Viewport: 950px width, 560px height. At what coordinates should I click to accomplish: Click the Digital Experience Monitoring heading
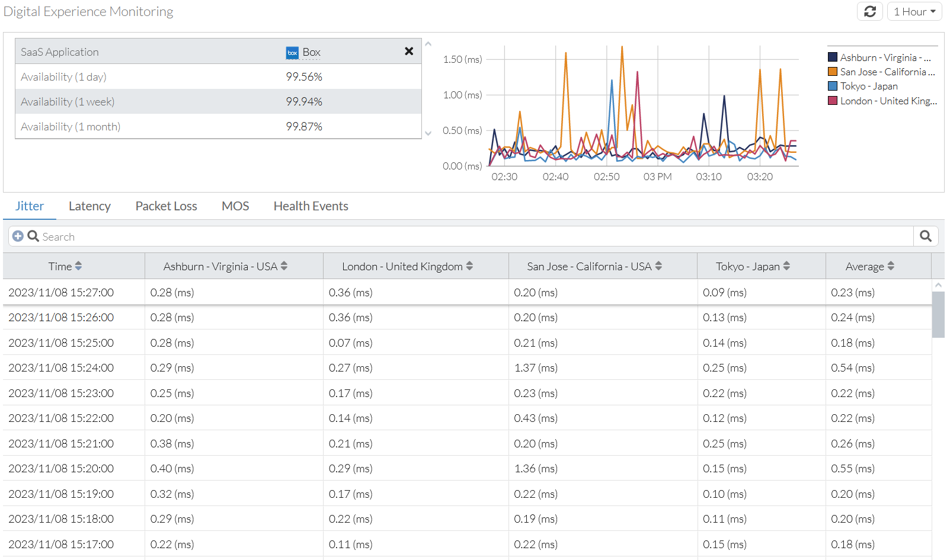88,11
